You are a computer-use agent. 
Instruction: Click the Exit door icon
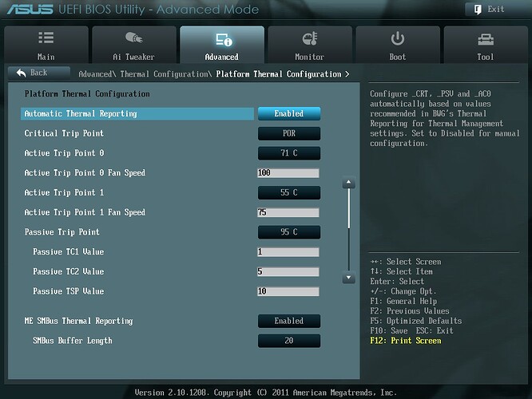[x=474, y=10]
